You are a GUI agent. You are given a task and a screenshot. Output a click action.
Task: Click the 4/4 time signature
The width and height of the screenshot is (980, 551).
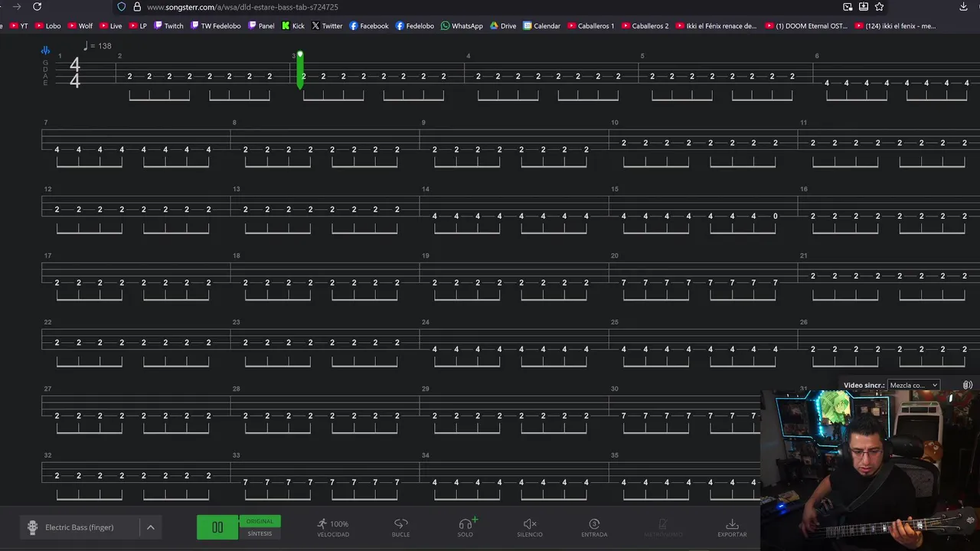[74, 73]
